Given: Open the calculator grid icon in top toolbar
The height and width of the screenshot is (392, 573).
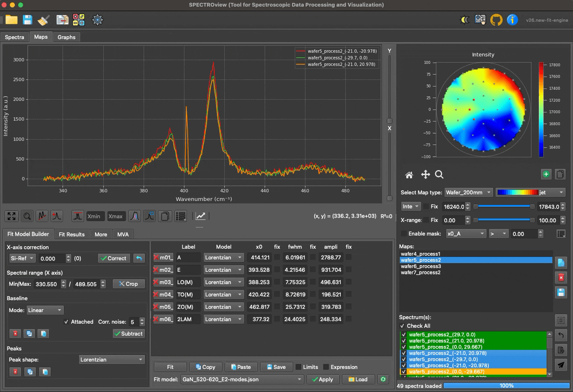Looking at the screenshot, I should pos(79,19).
